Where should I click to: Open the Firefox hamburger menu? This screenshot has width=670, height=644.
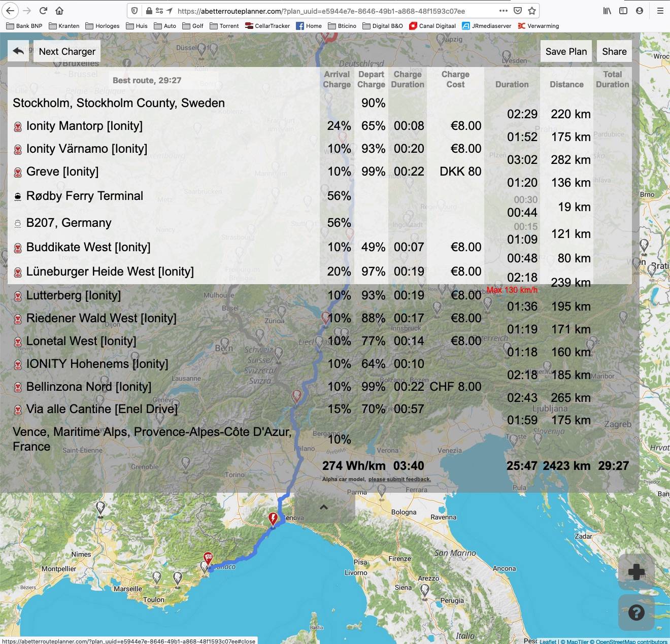click(660, 11)
